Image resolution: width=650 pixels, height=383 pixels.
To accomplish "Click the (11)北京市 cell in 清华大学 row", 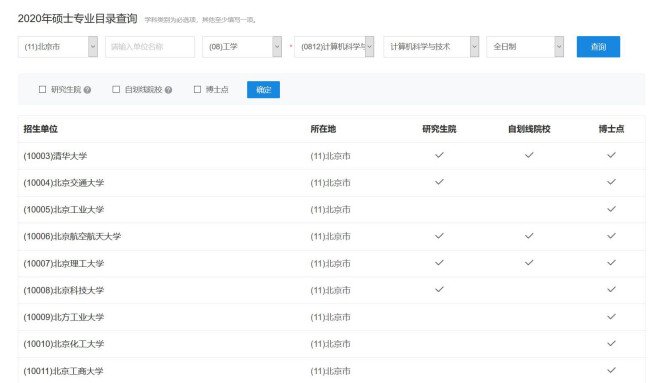I will tap(330, 156).
